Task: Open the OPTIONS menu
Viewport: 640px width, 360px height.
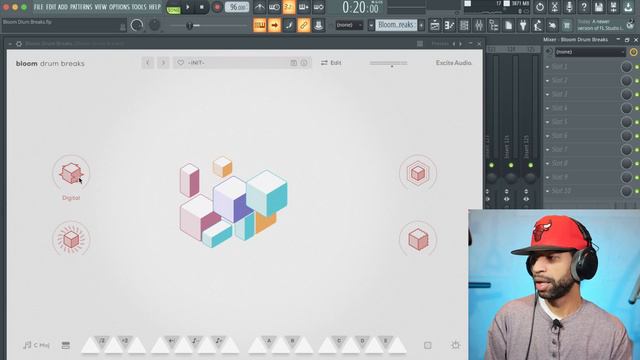Action: 119,7
